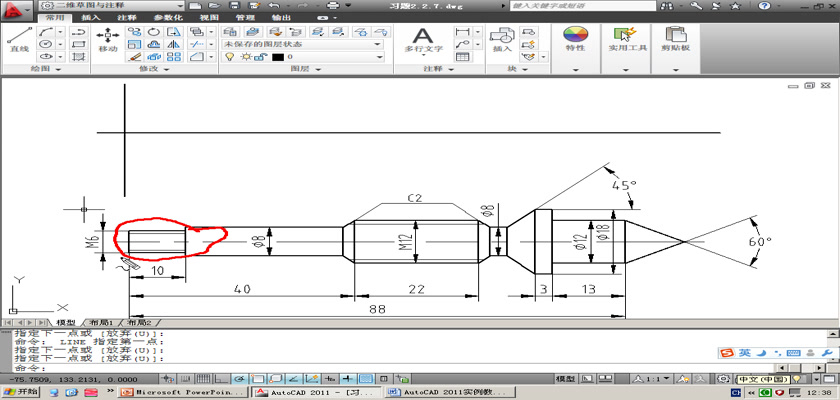Select the Move (移动) tool
840x400 pixels.
108,41
